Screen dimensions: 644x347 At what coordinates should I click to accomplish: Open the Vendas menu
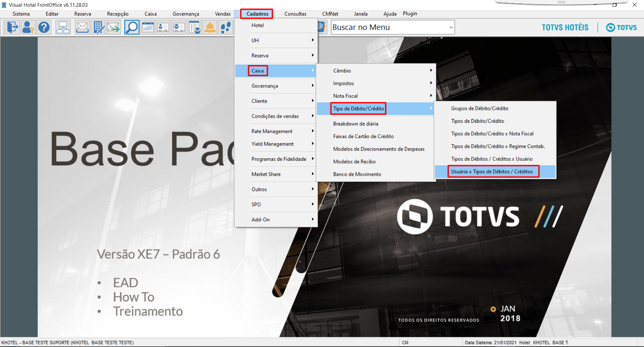point(223,14)
